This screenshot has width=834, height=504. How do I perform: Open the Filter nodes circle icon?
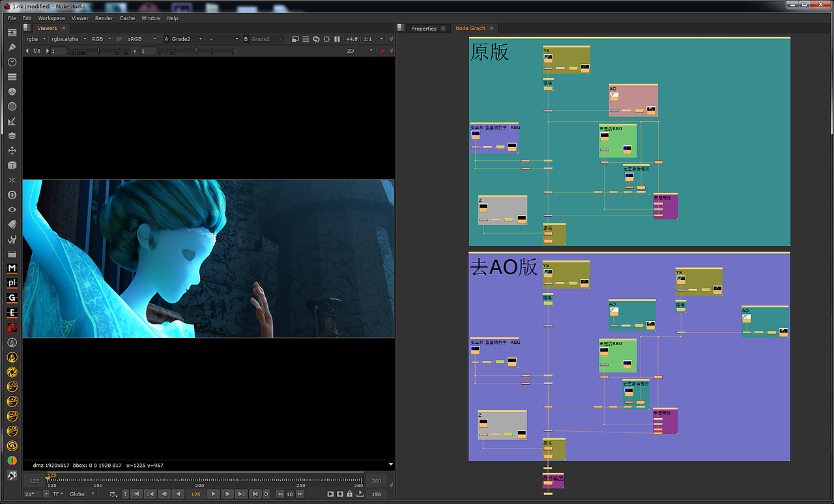point(12,106)
